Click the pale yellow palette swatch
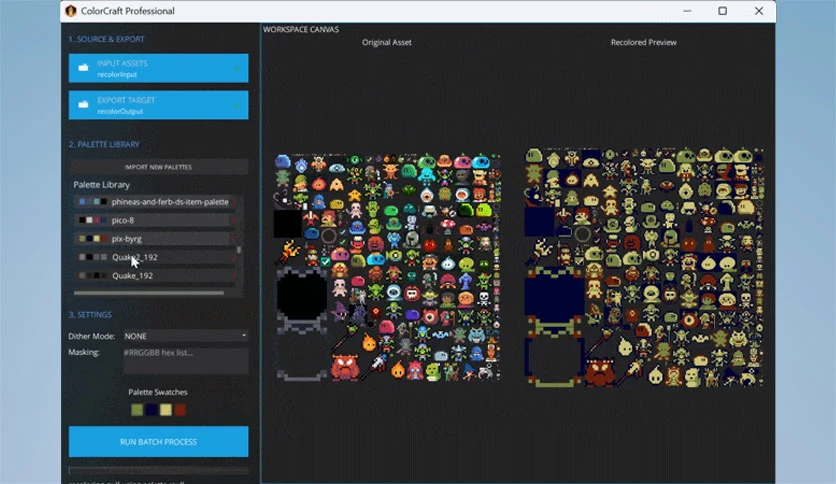This screenshot has height=484, width=836. pos(166,409)
